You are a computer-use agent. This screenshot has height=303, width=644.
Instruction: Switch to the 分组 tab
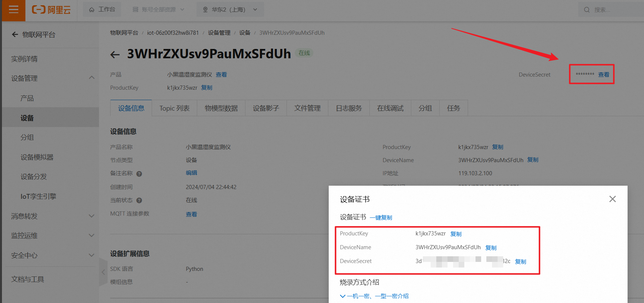(425, 108)
